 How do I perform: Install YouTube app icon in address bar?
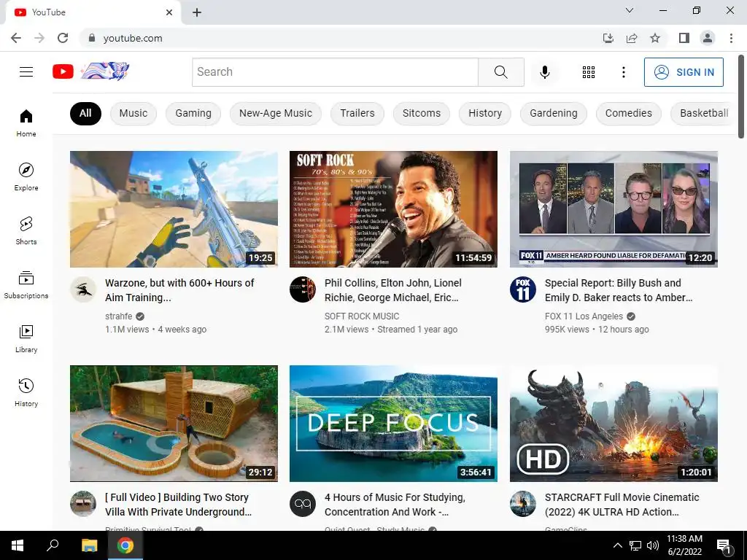click(x=608, y=38)
